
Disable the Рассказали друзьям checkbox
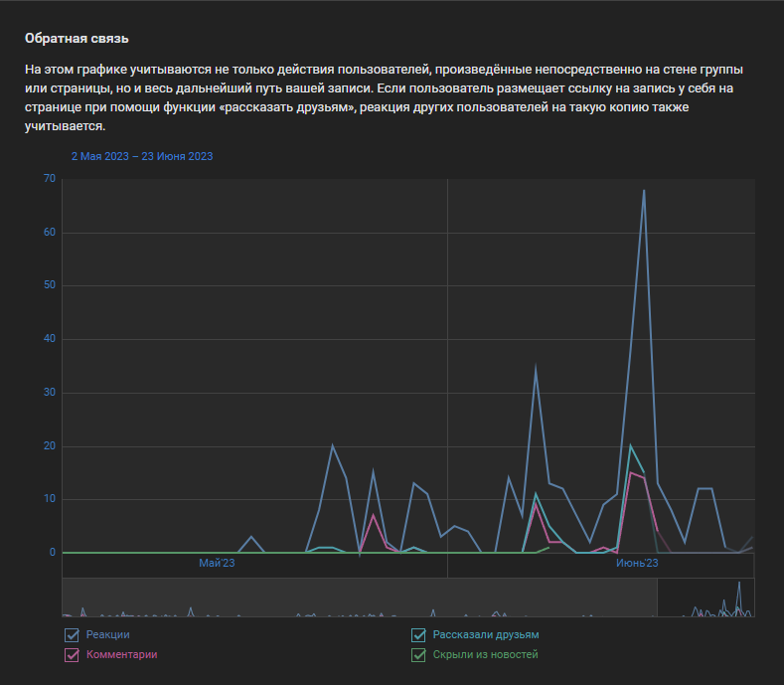pos(418,635)
